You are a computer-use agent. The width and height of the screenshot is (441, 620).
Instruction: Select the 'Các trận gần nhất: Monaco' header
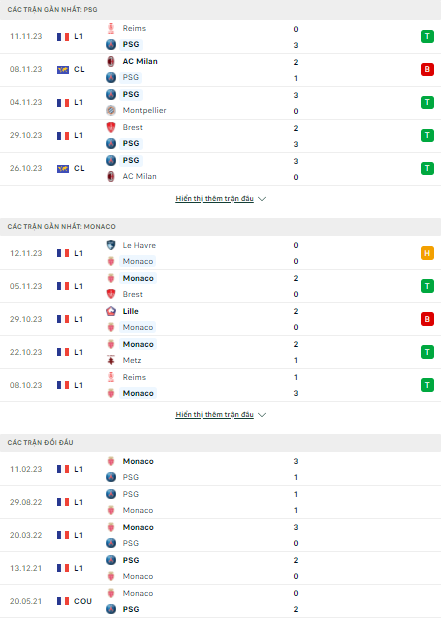(x=61, y=227)
